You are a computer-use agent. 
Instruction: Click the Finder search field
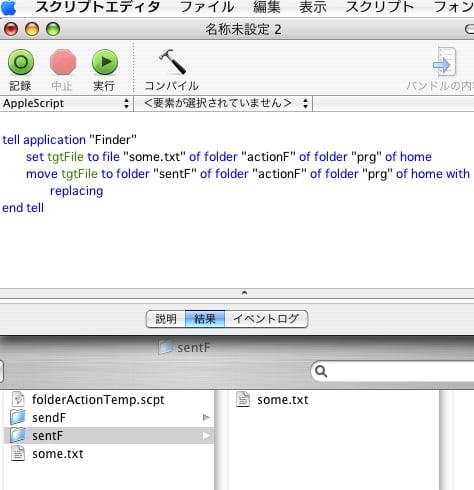(x=393, y=371)
